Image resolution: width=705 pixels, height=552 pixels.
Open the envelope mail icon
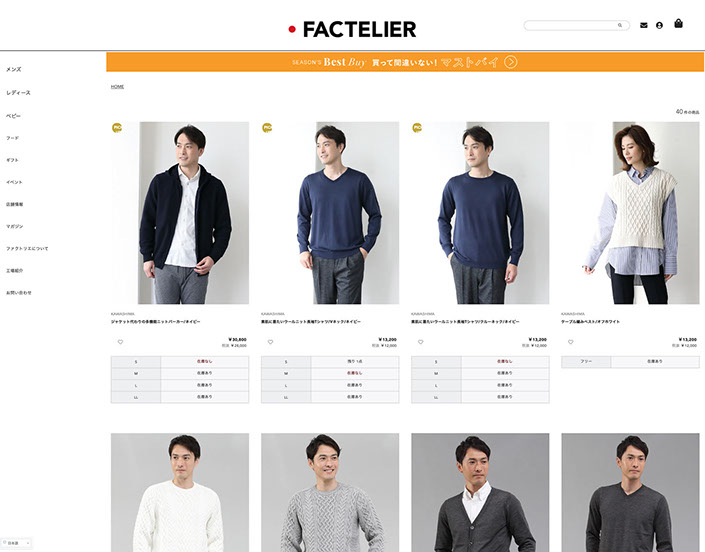coord(644,26)
